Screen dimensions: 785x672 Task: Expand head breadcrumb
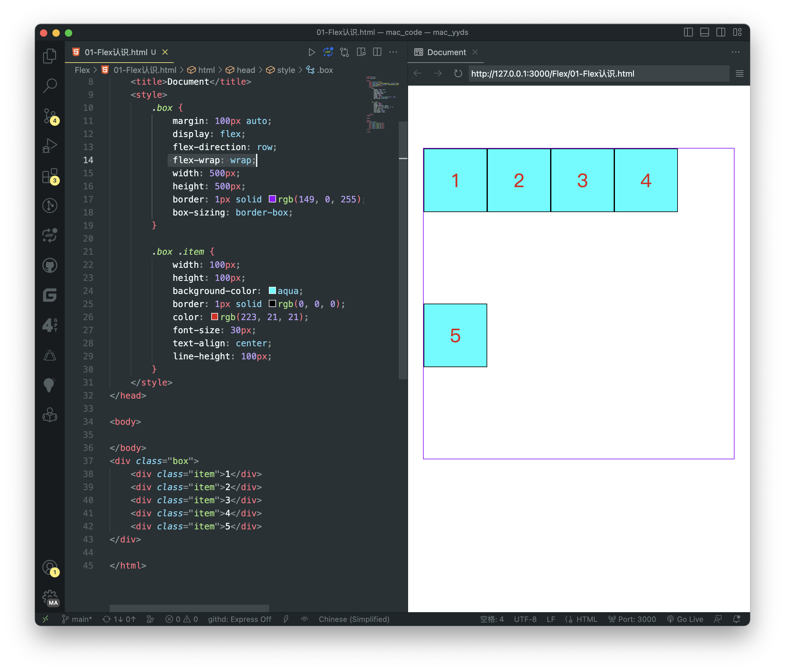[x=240, y=70]
